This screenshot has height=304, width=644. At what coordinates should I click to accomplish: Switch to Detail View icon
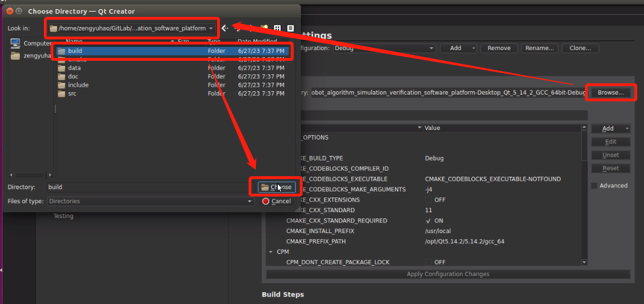coord(290,28)
